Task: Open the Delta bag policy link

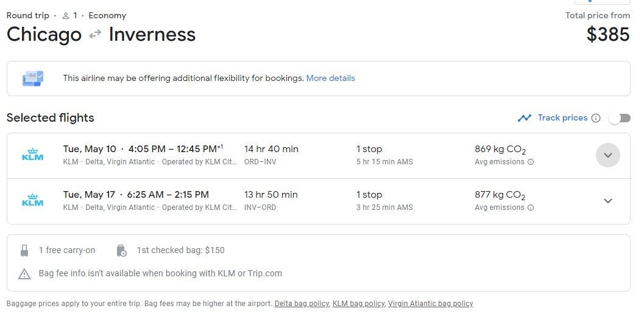Action: click(302, 304)
